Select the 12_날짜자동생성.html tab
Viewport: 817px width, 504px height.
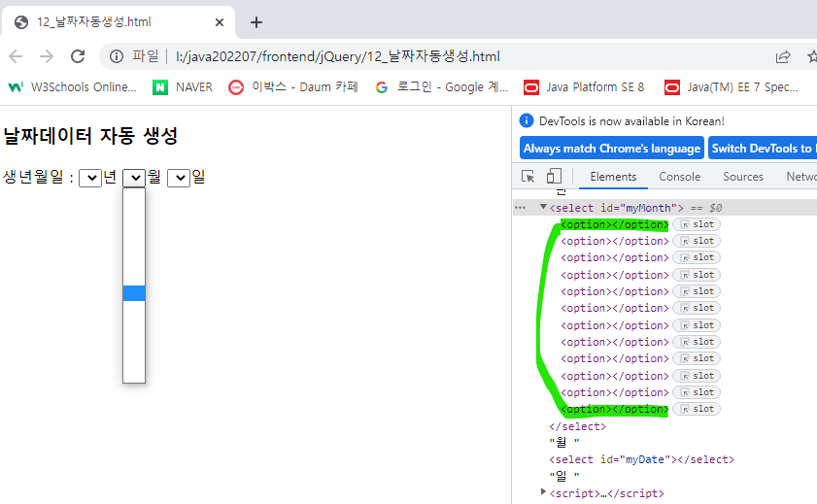pyautogui.click(x=118, y=22)
